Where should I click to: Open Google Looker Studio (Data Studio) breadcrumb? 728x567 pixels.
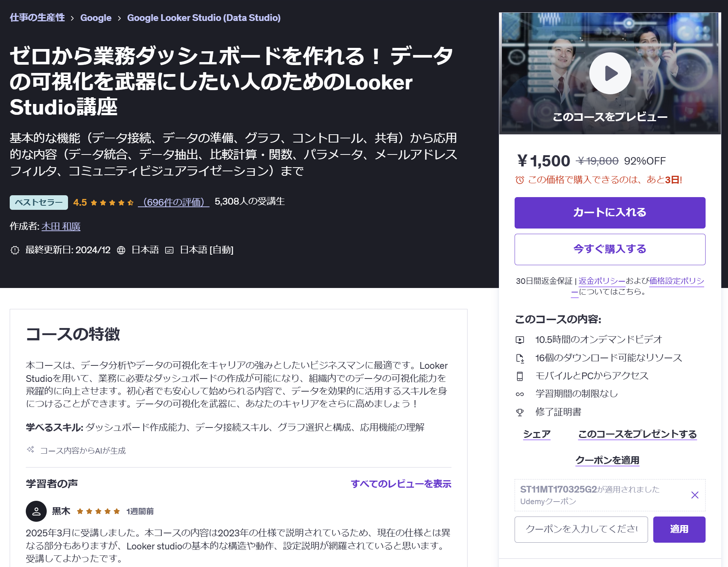[204, 18]
